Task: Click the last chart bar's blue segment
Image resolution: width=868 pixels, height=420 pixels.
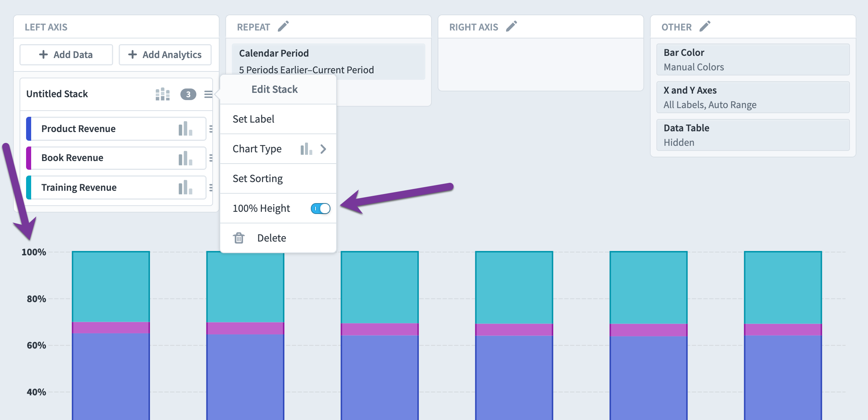Action: point(783,378)
